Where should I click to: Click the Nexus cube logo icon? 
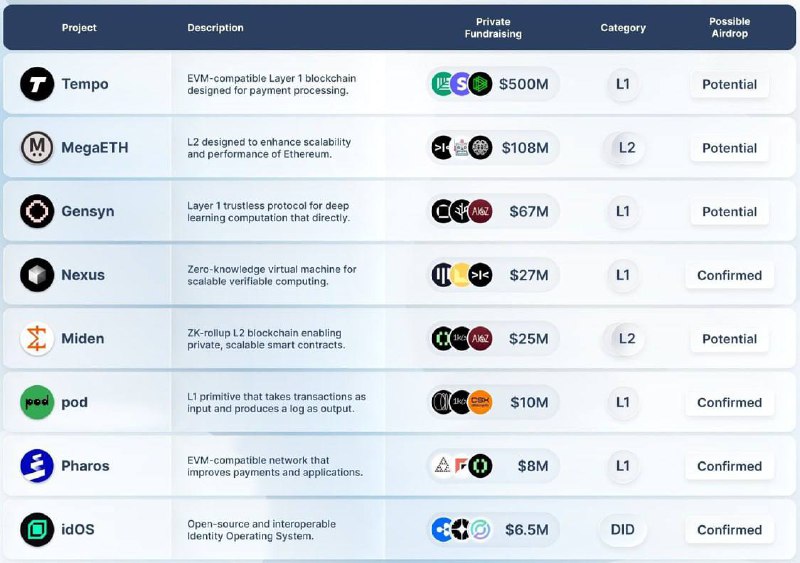coord(37,275)
